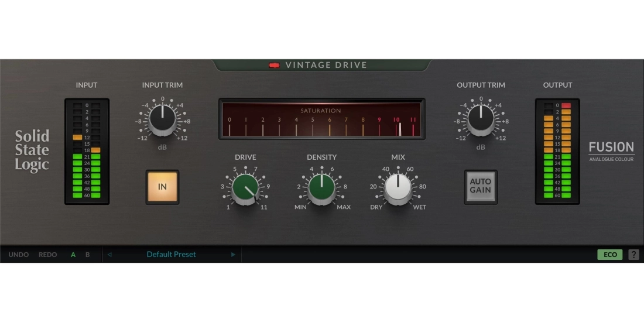
Task: Click the white MIX knob
Action: (398, 188)
